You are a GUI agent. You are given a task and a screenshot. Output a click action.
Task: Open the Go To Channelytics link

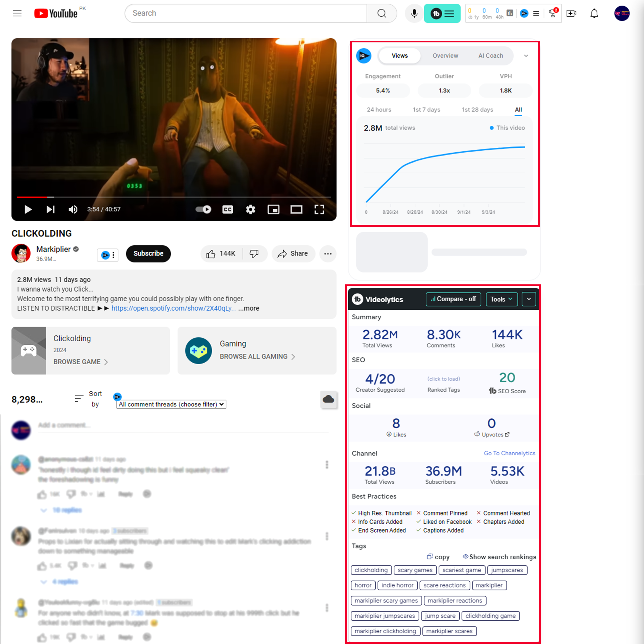(x=509, y=453)
